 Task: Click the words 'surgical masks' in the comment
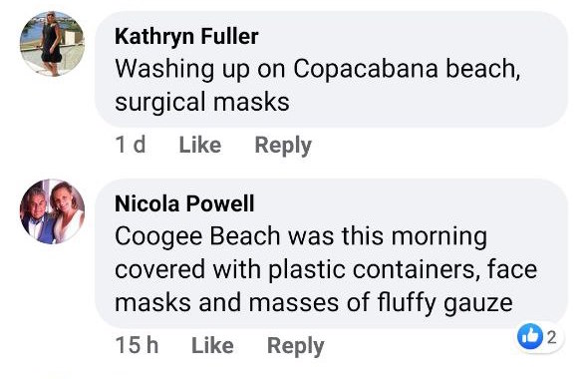tap(202, 103)
